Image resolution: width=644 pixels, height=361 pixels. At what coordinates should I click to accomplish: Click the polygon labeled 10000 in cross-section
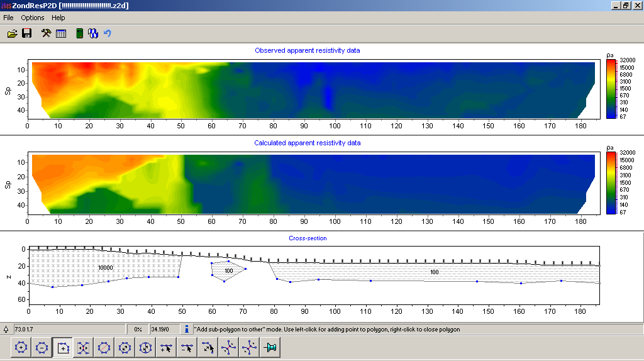coord(106,267)
